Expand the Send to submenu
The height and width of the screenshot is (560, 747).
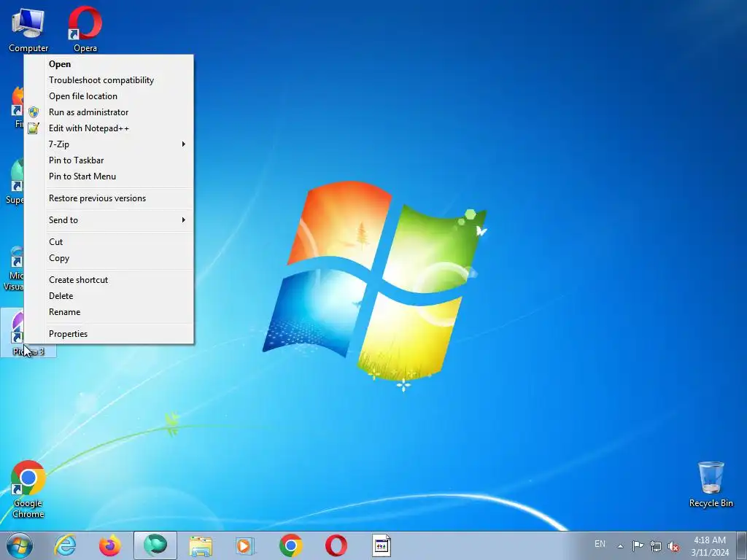109,220
